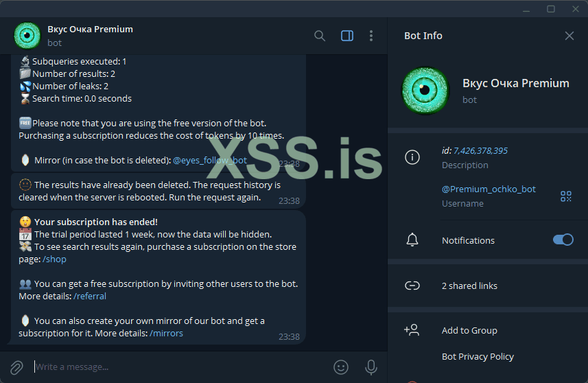
Task: Click the Bot Info panel title
Action: click(423, 36)
